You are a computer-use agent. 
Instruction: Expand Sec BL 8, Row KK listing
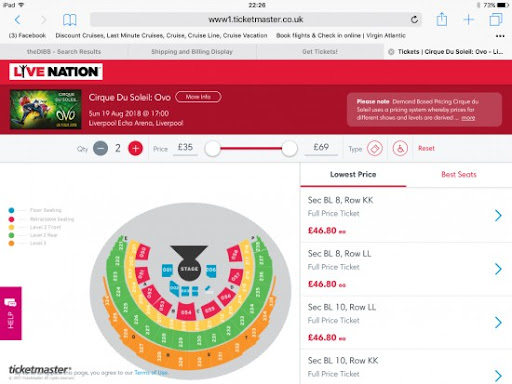pos(406,215)
